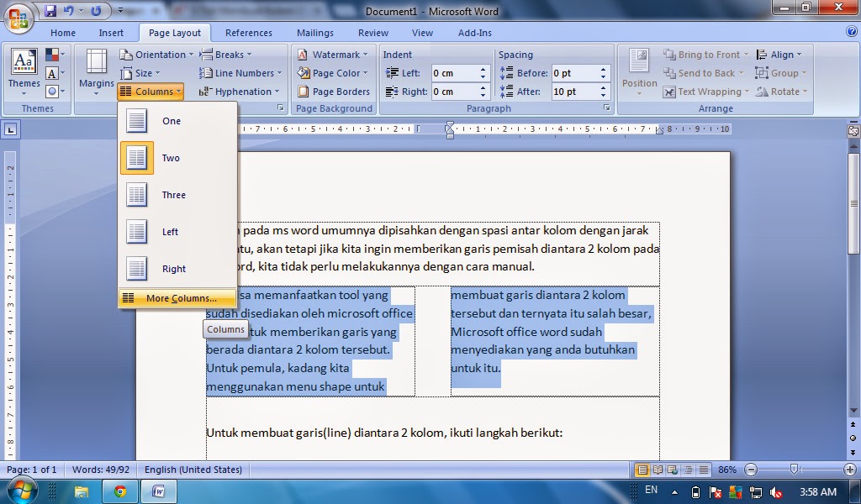The image size is (861, 504).
Task: Choose the Two column layout
Action: [178, 158]
